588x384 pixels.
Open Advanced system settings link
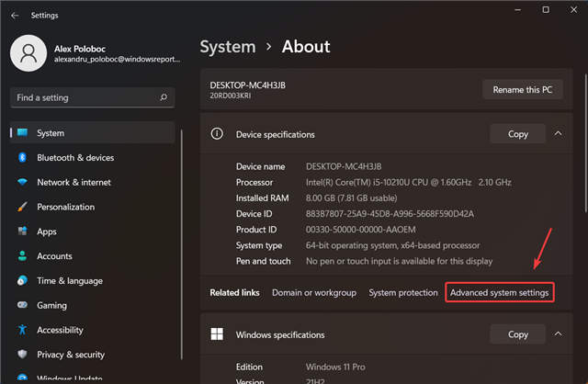[x=500, y=293]
